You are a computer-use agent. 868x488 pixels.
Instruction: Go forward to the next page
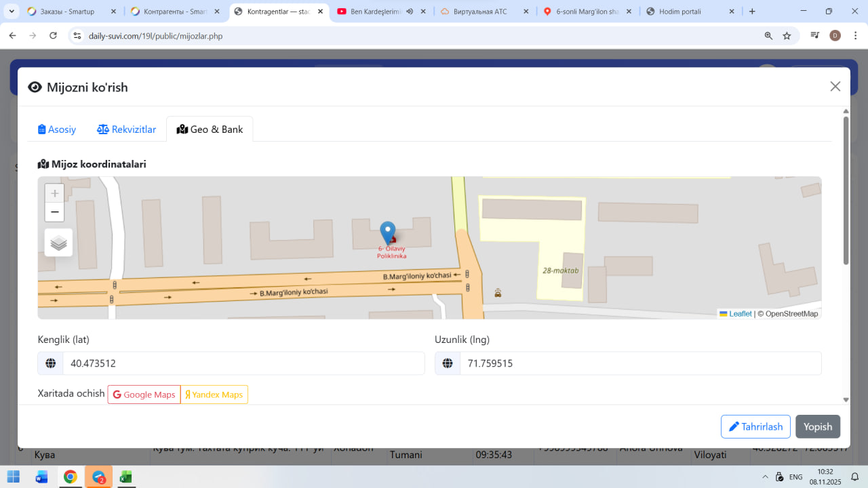coord(33,36)
